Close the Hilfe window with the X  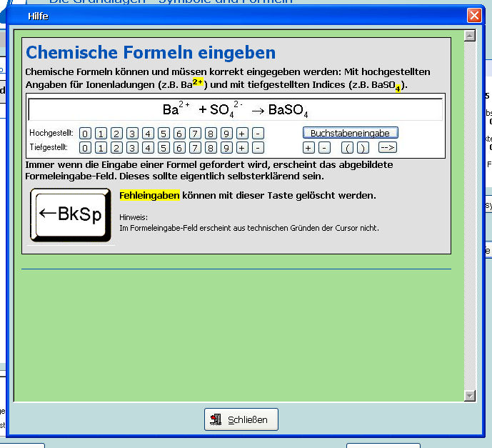pos(474,15)
